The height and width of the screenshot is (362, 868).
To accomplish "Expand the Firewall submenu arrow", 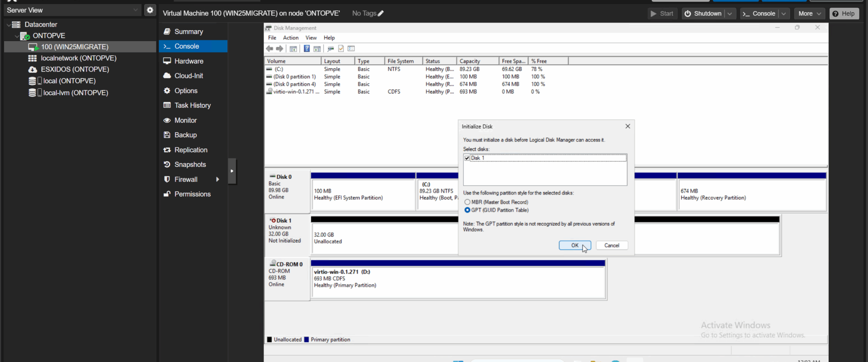I will [217, 179].
